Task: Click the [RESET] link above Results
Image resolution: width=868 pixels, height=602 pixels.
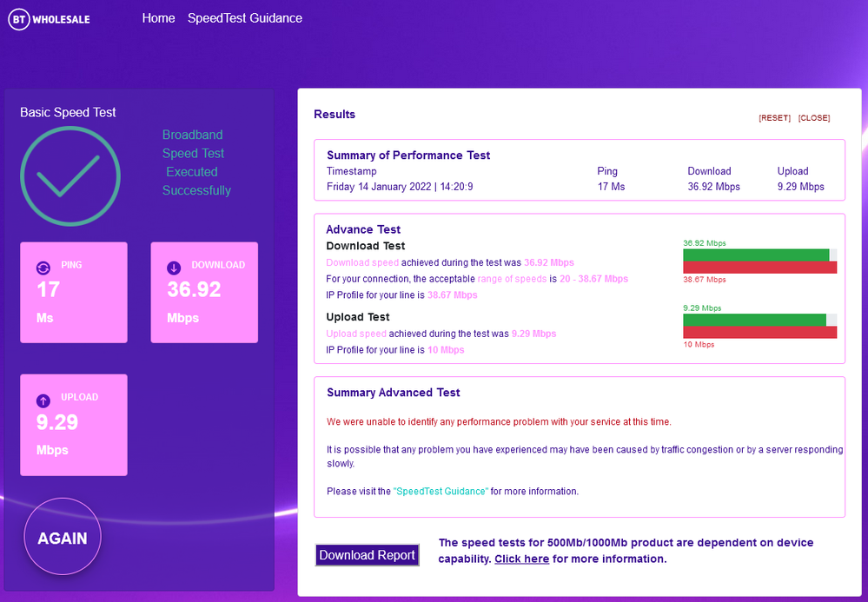Action: [x=773, y=117]
